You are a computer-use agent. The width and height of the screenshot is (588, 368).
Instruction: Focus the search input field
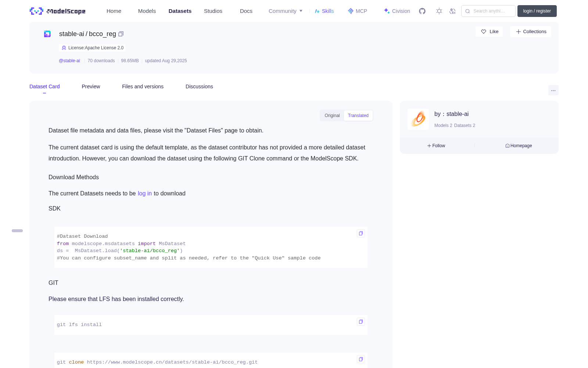click(488, 11)
